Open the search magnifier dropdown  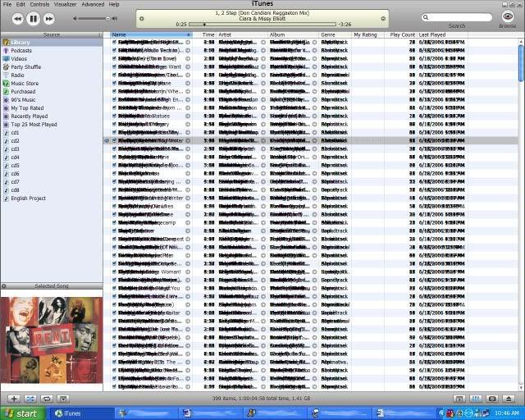(426, 17)
